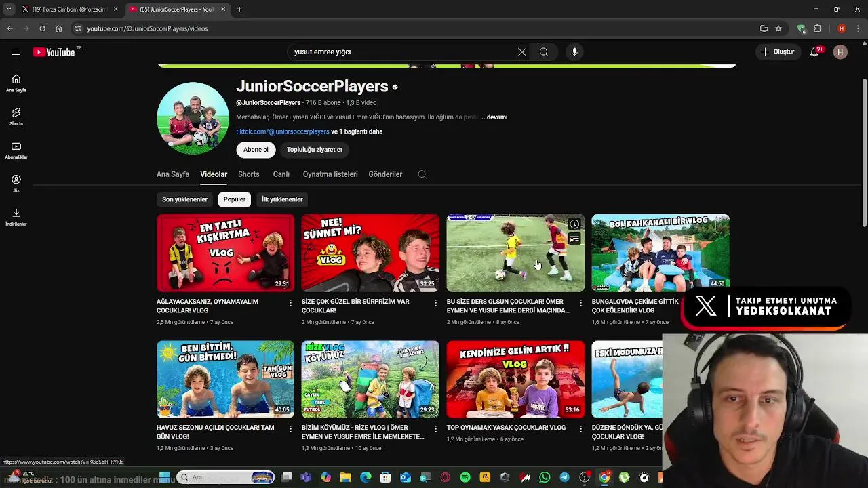Viewport: 868px width, 488px height.
Task: Open the browser extensions puzzle icon
Action: pyautogui.click(x=817, y=28)
